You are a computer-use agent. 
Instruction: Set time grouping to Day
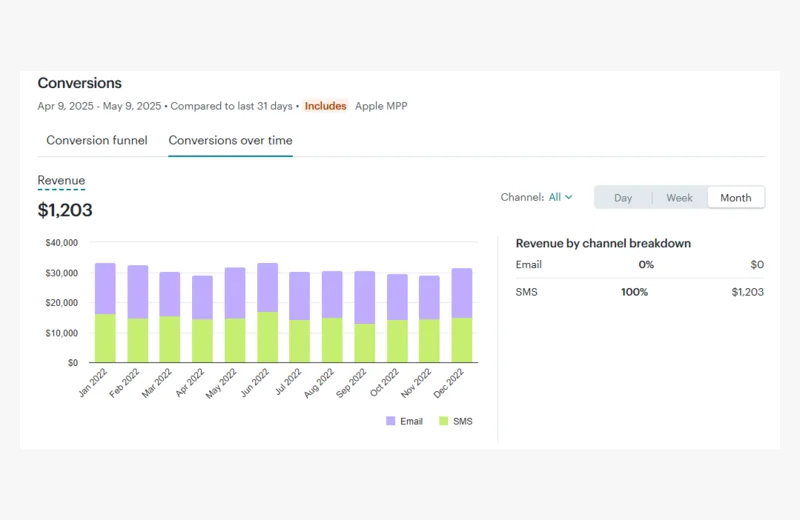click(x=623, y=197)
